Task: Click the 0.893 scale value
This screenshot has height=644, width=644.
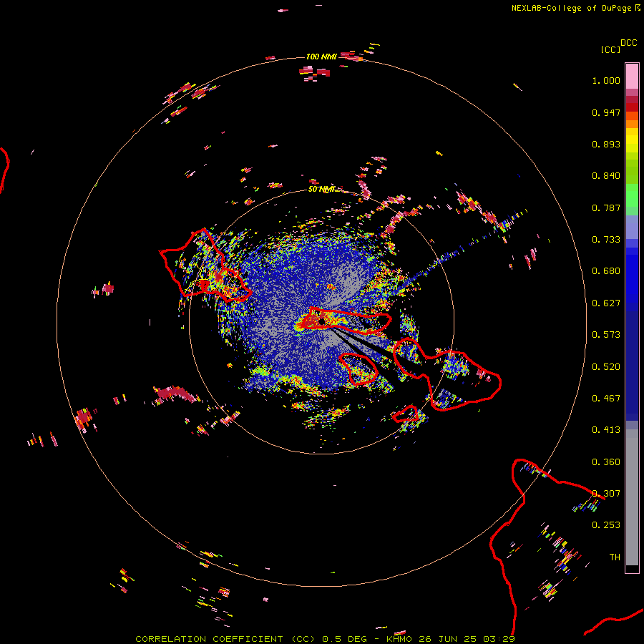Action: coord(606,144)
